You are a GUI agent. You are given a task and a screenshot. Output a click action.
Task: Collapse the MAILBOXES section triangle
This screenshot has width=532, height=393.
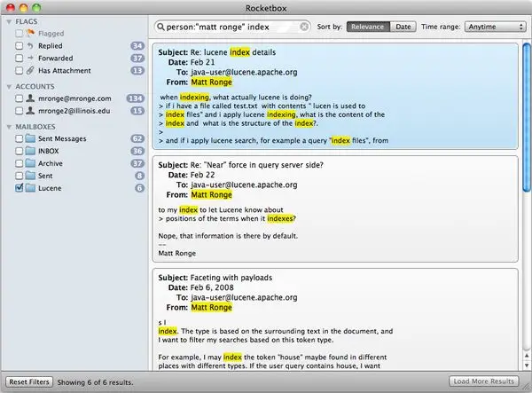9,127
